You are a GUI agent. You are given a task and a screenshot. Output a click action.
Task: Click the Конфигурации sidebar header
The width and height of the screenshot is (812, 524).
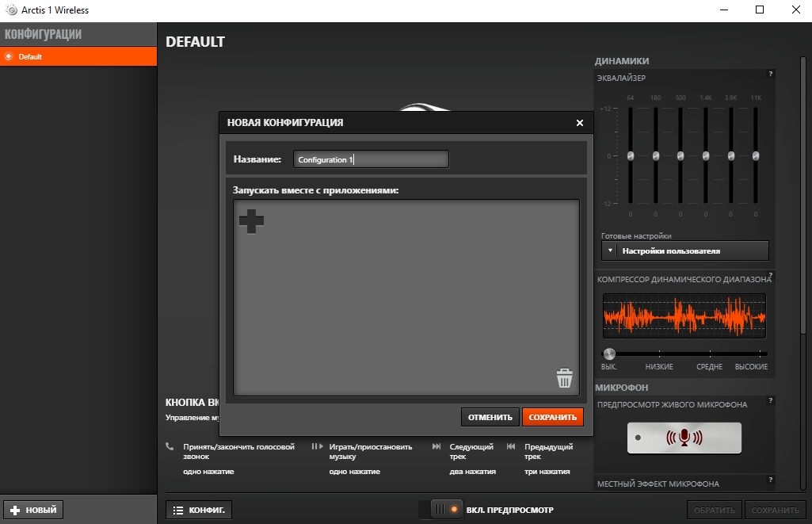pyautogui.click(x=44, y=34)
